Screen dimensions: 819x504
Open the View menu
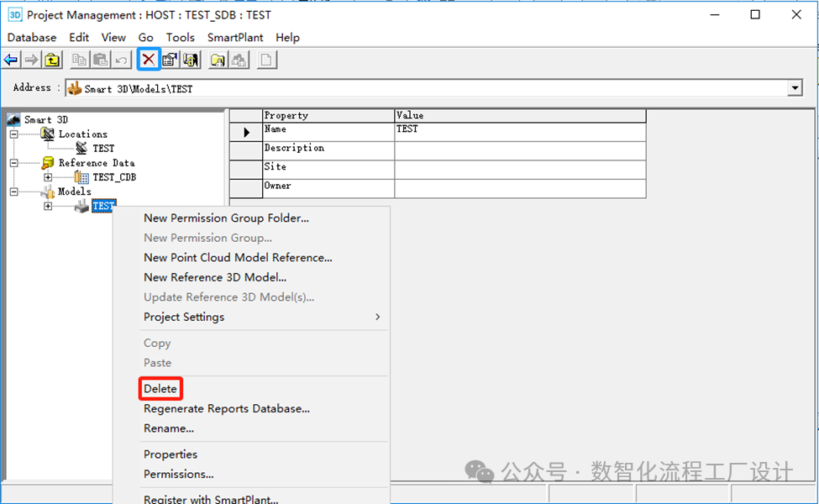[x=113, y=38]
